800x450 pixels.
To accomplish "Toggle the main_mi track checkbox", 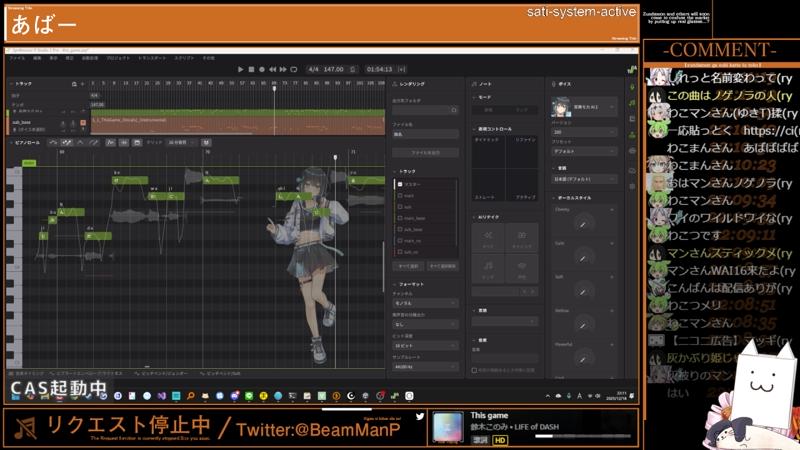I will point(401,240).
